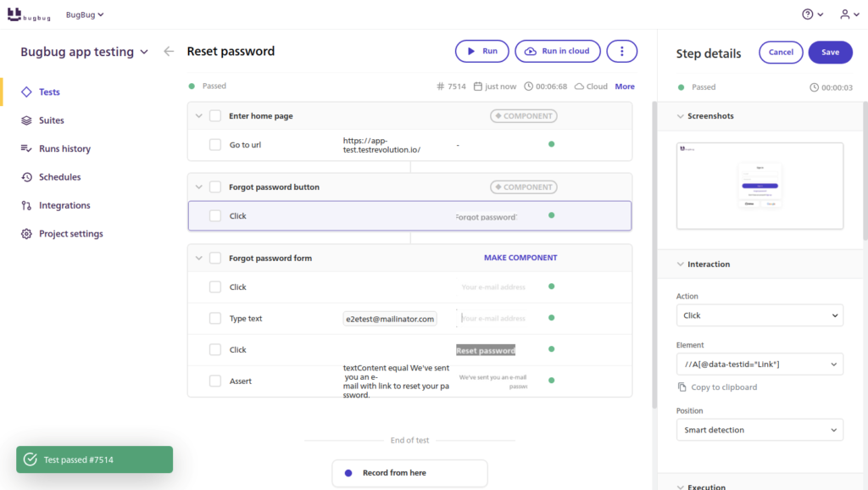The width and height of the screenshot is (868, 490).
Task: Click the Run in cloud button
Action: (558, 51)
